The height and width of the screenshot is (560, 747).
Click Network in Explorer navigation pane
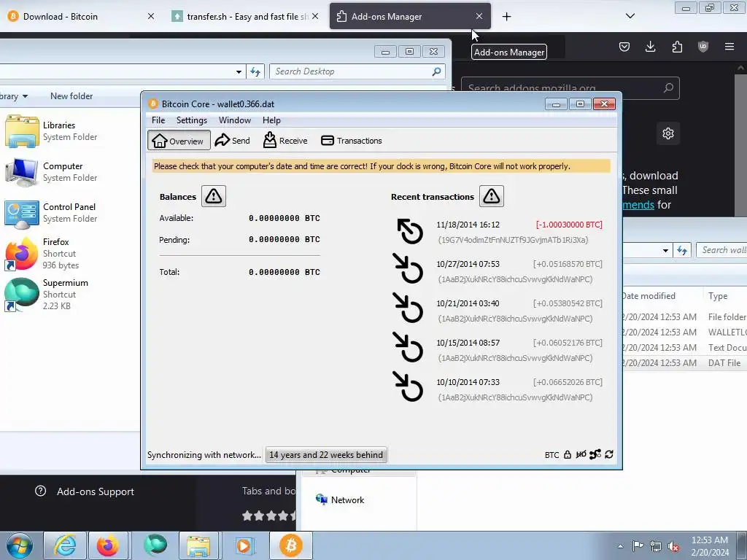pos(340,499)
